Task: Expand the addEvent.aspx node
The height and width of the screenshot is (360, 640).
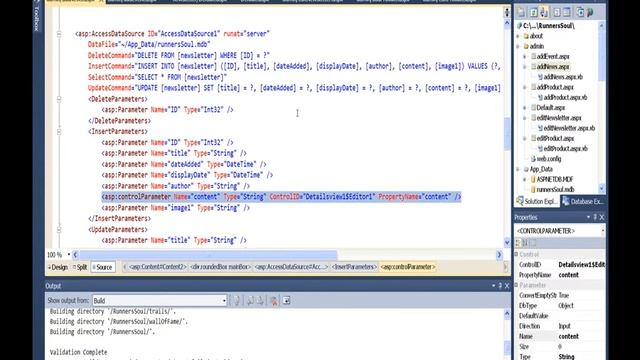Action: (x=525, y=56)
